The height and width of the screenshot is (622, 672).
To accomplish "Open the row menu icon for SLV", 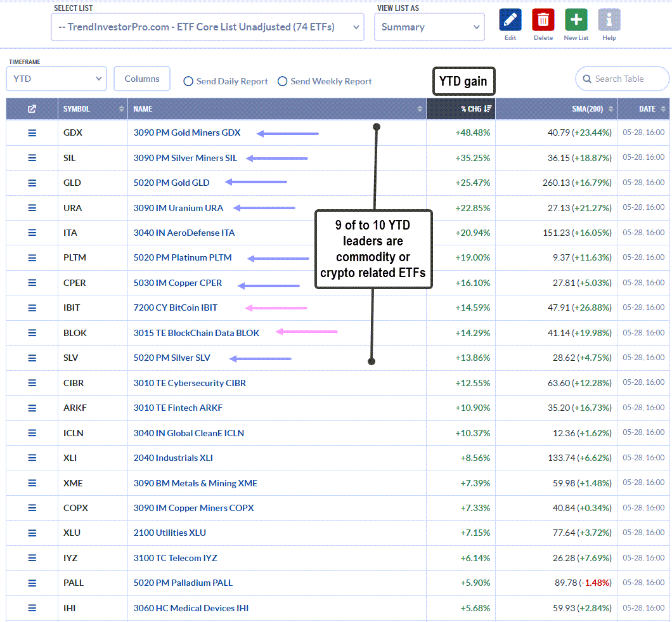I will pos(32,358).
